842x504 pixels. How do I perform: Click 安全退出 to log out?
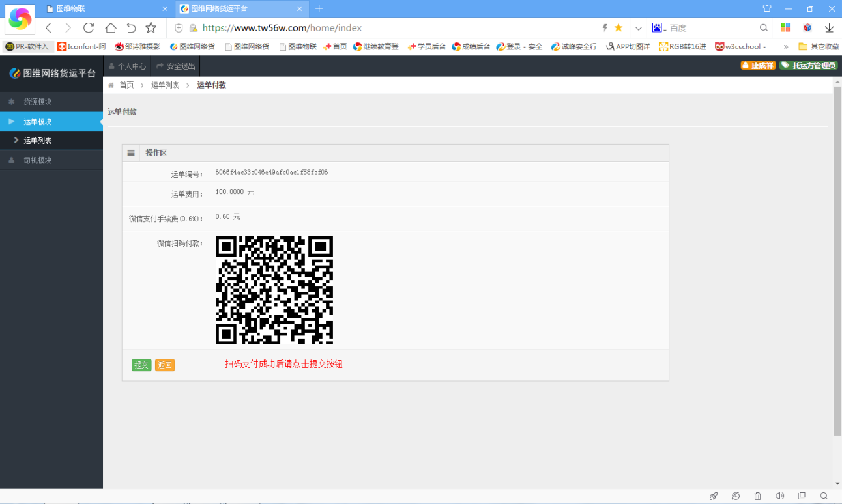(x=175, y=66)
